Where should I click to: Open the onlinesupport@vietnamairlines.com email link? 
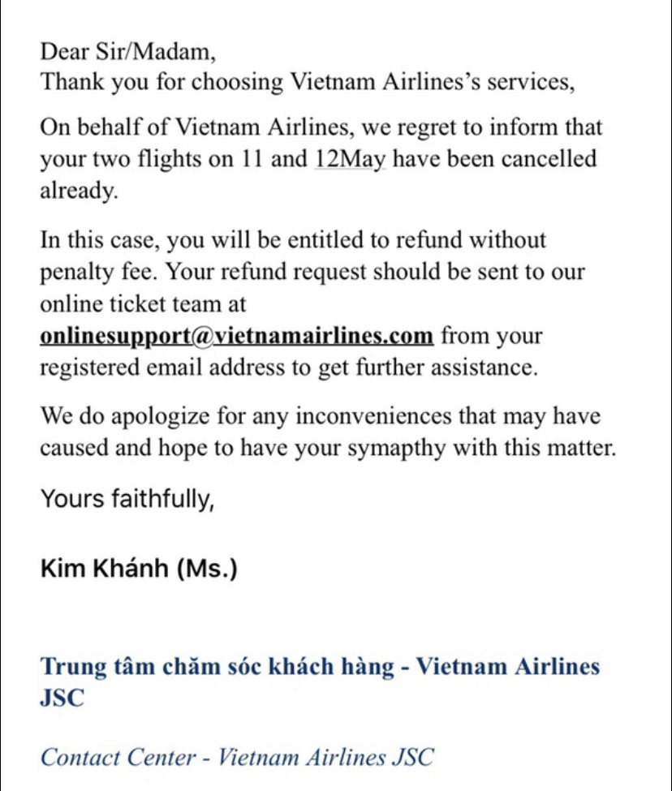point(239,336)
